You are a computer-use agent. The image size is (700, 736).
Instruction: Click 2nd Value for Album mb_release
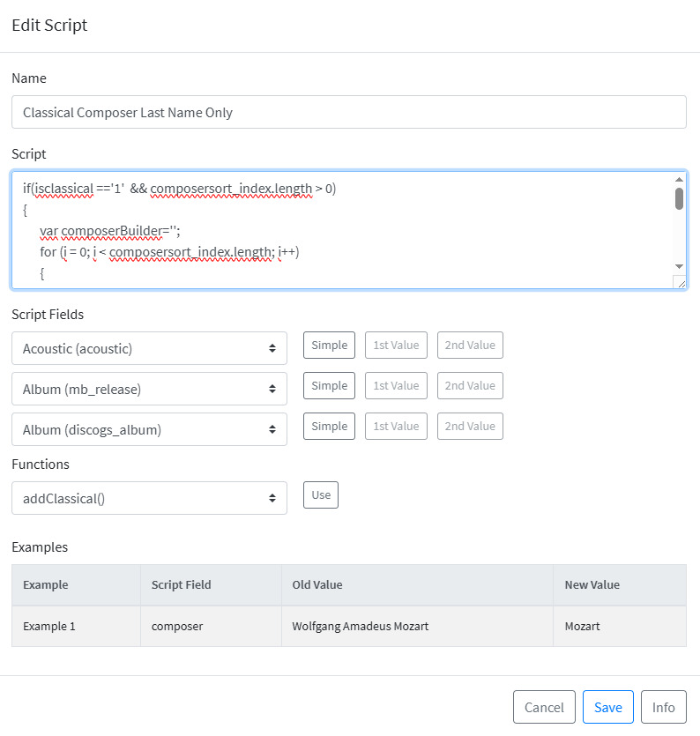[470, 385]
